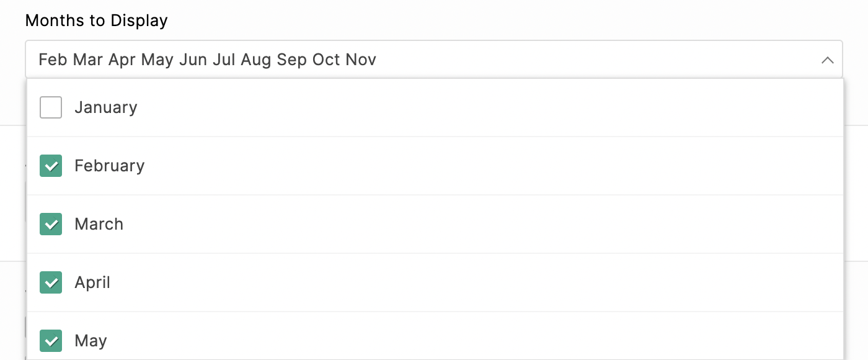Click the green checkmark beside February

point(50,166)
